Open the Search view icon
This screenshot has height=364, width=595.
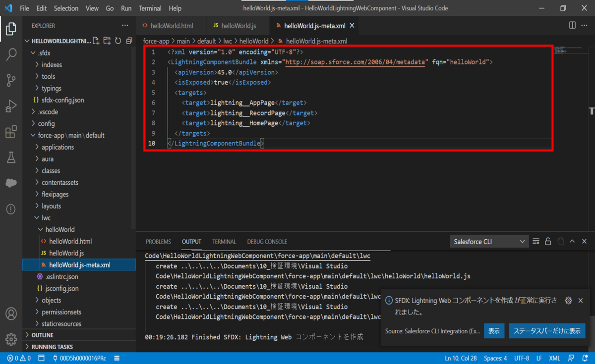(x=11, y=54)
